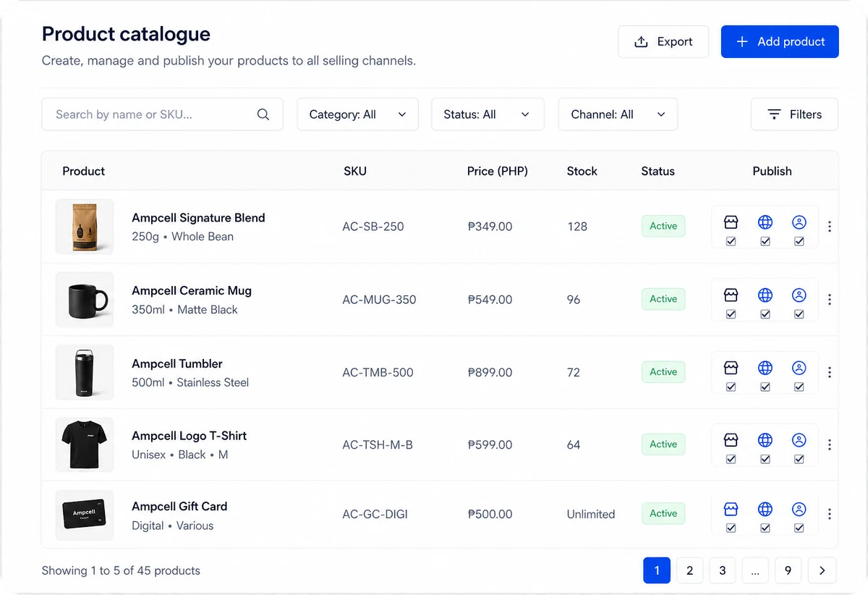Click the pagination ellipsis button
The width and height of the screenshot is (868, 595).
tap(755, 570)
